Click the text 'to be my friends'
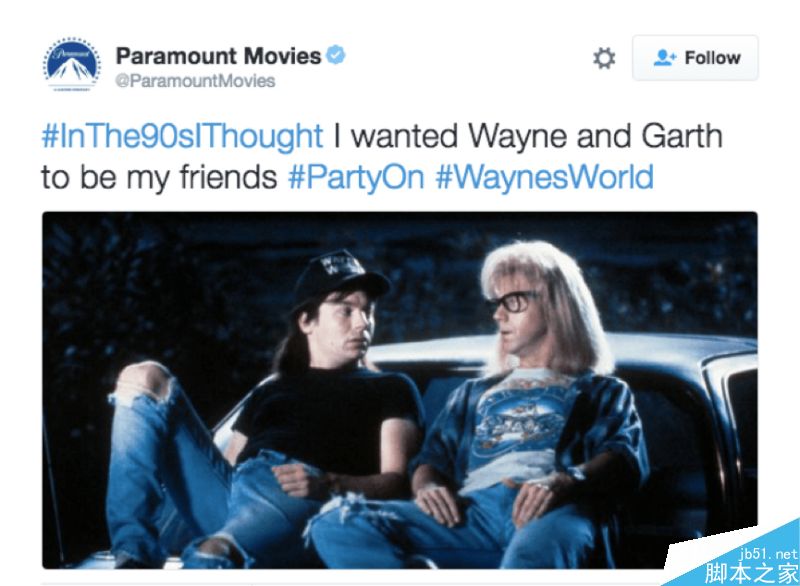 (x=159, y=177)
